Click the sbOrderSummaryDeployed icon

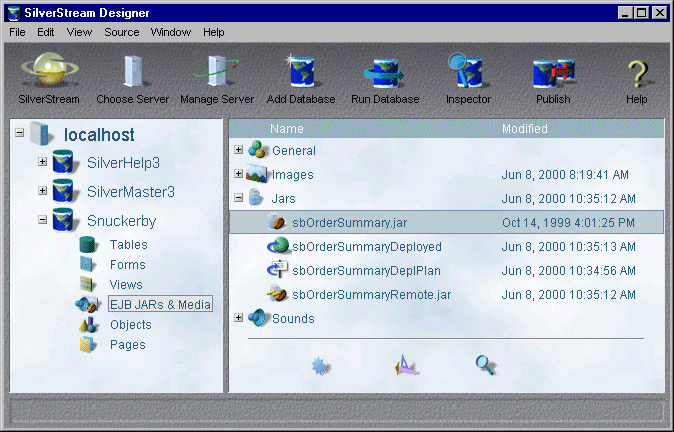pos(278,246)
